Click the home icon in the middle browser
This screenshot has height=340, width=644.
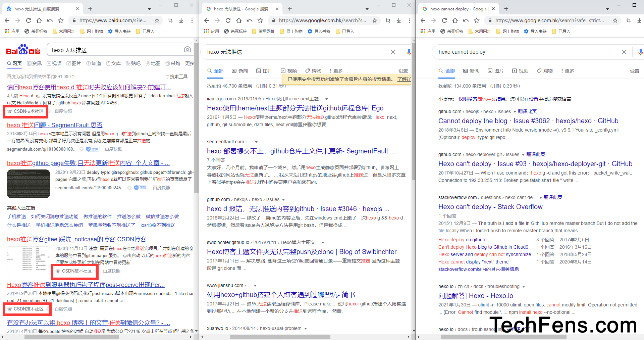[239, 20]
